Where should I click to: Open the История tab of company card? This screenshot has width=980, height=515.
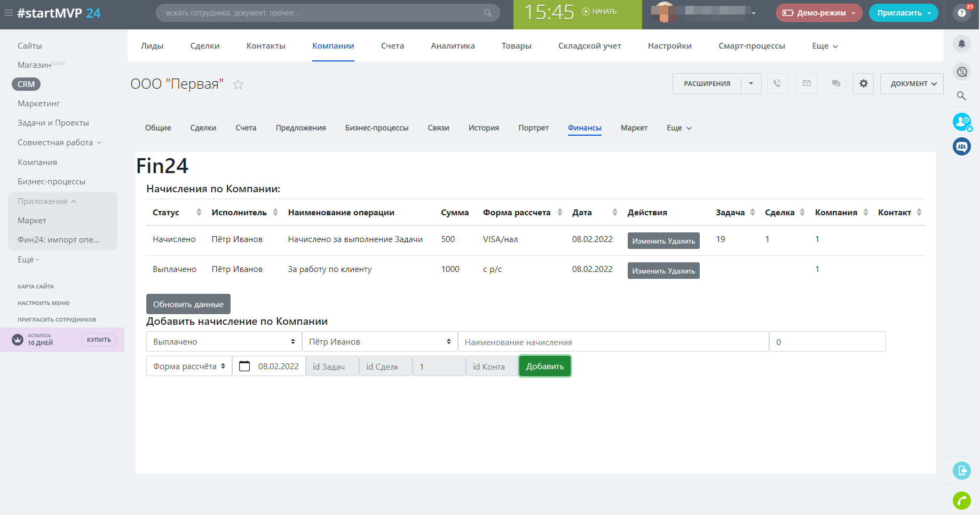point(484,128)
